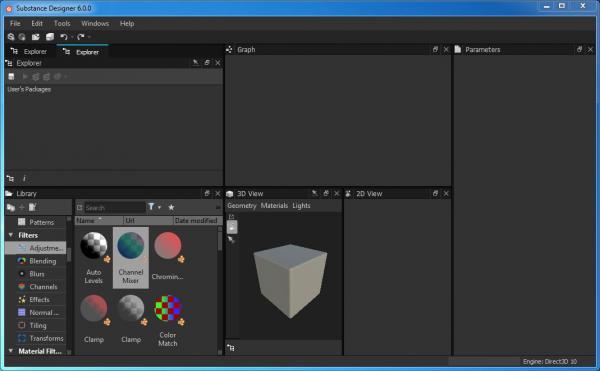Open the Tools menu
The width and height of the screenshot is (600, 371).
pos(62,23)
